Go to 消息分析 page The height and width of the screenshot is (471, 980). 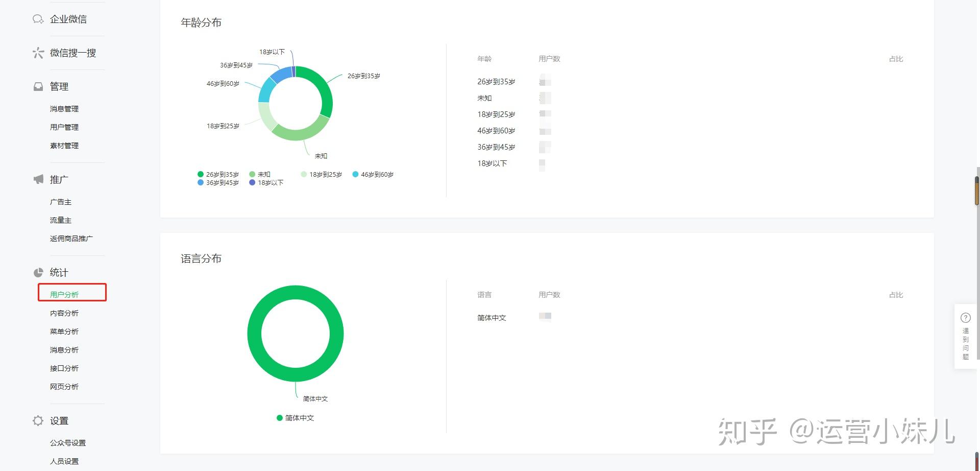[64, 350]
